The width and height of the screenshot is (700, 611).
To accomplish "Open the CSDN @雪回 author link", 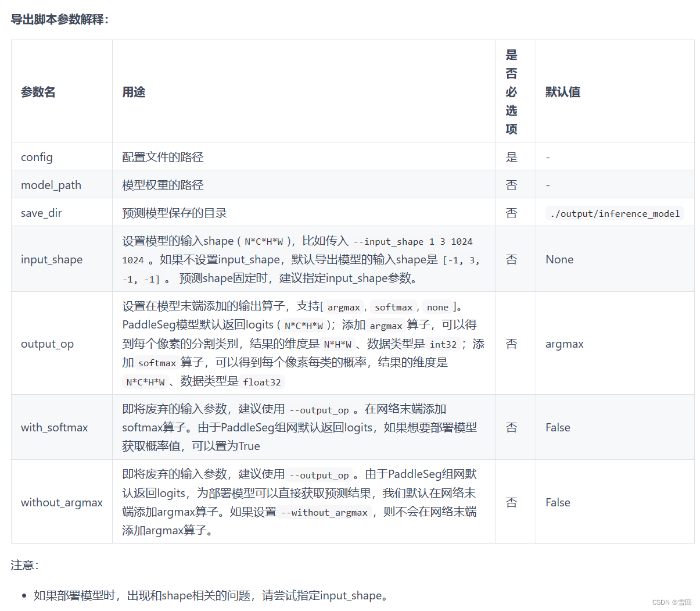I will pos(671,602).
